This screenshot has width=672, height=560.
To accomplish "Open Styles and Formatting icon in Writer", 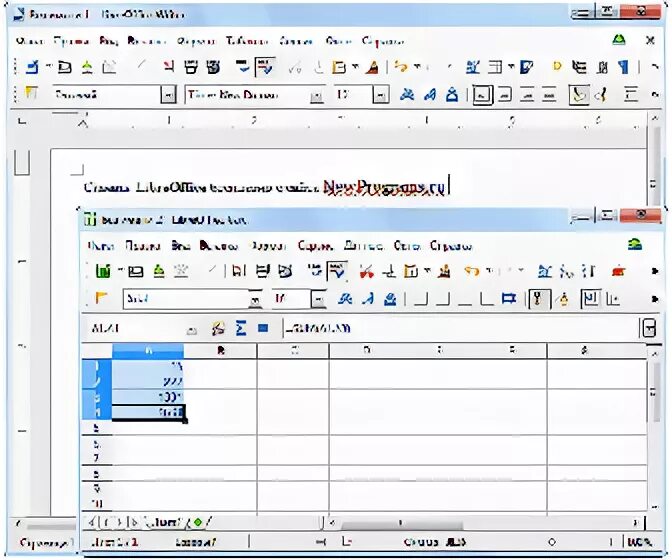I will coord(30,94).
